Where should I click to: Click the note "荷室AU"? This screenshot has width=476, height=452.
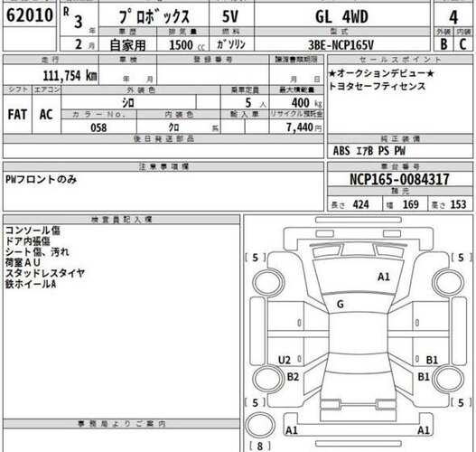(23, 262)
